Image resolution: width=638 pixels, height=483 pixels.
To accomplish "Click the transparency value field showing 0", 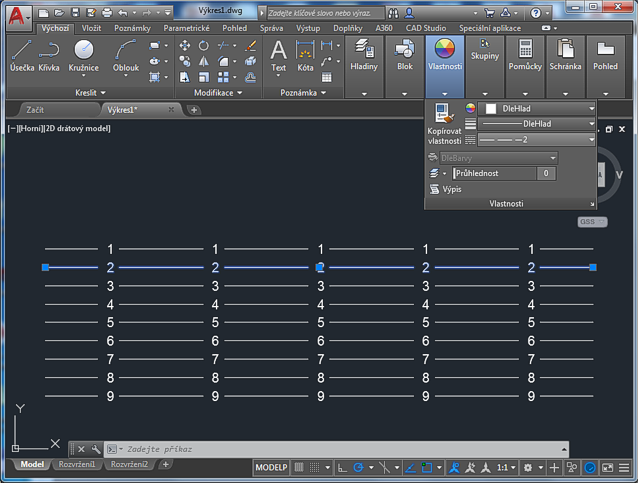I will 546,173.
